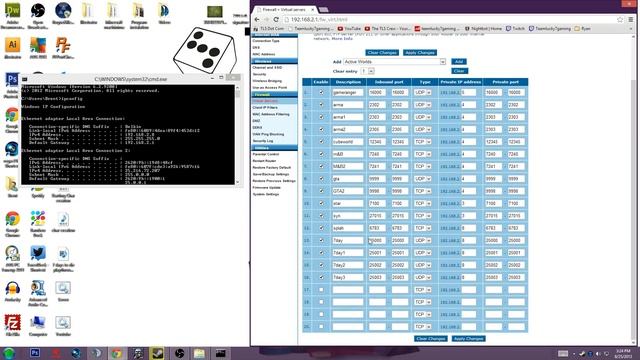This screenshot has width=640, height=360.
Task: Click the gameranger description field
Action: pos(348,93)
